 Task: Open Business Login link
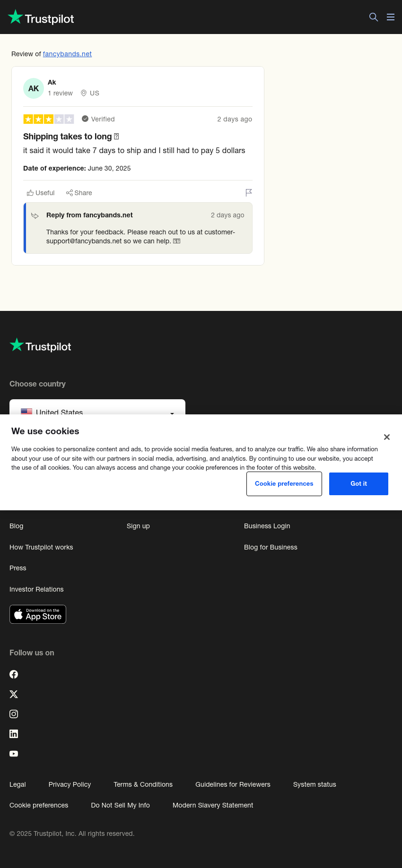coord(267,526)
